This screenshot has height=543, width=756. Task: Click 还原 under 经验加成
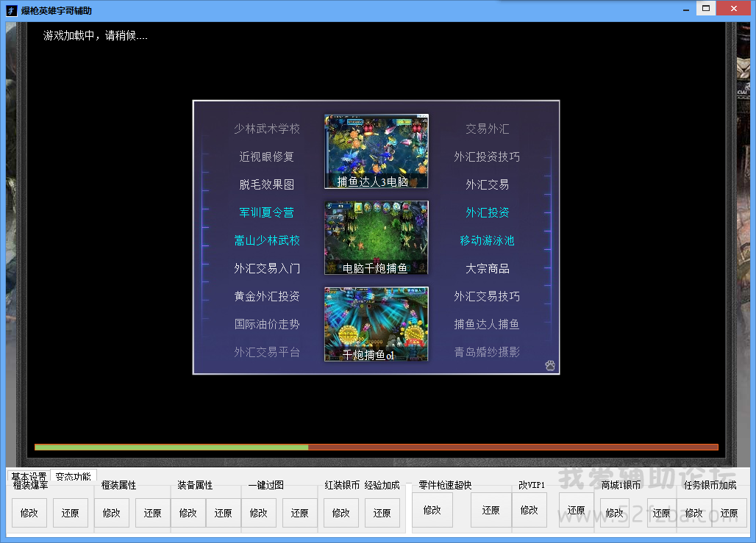click(382, 513)
